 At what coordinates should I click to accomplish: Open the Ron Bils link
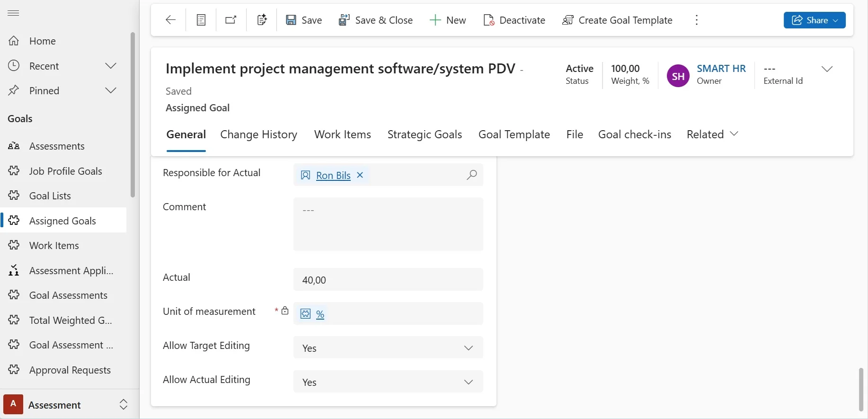333,175
